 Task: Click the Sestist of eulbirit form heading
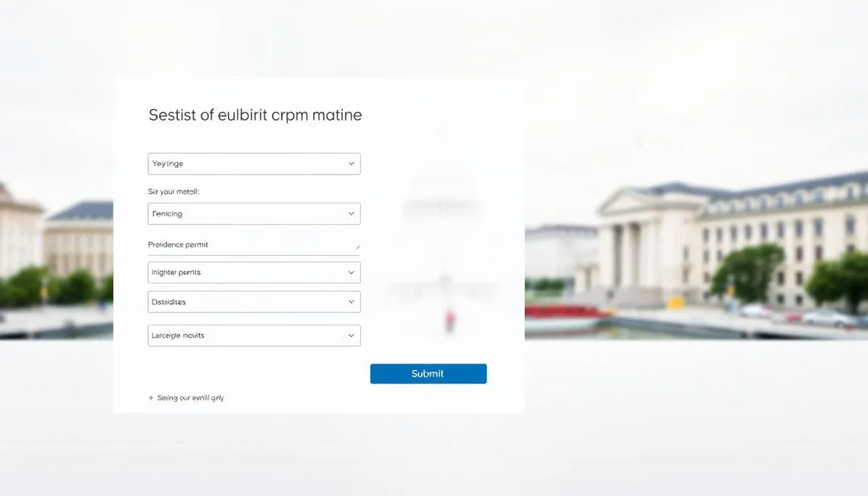point(255,115)
